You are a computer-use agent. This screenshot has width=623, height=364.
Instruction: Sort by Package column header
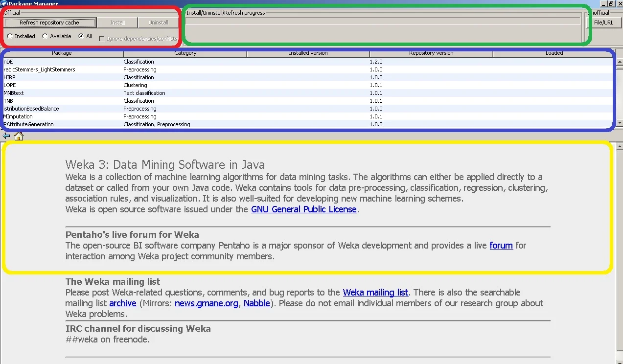point(62,53)
